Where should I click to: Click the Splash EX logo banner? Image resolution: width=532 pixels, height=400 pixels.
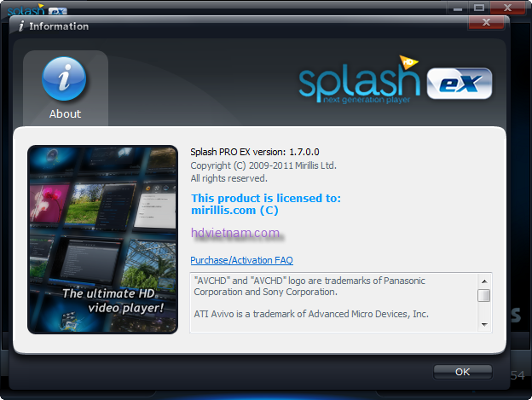click(x=396, y=80)
